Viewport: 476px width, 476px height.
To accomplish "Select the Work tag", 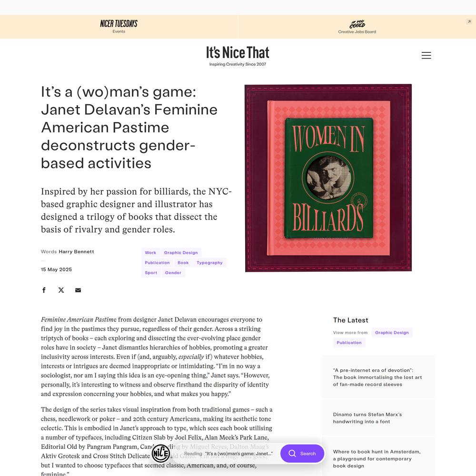I will click(150, 253).
